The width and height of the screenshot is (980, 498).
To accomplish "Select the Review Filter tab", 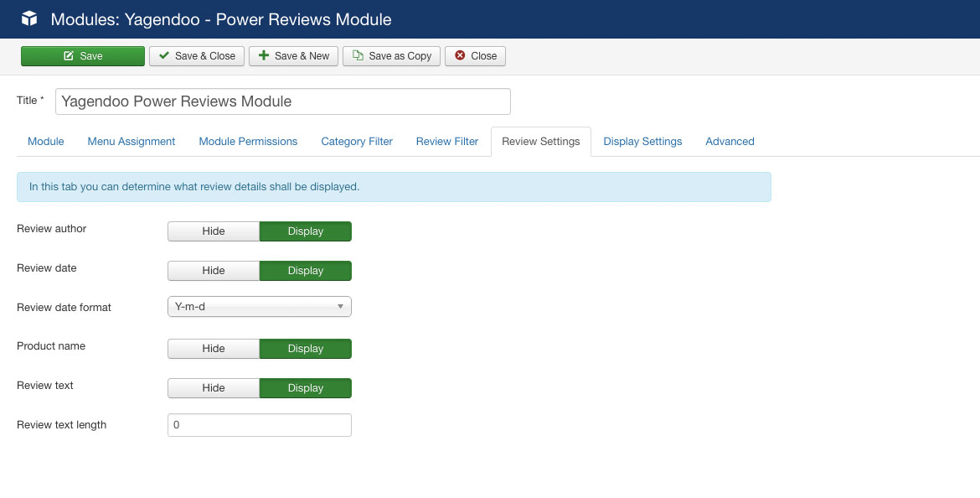I will click(x=447, y=142).
